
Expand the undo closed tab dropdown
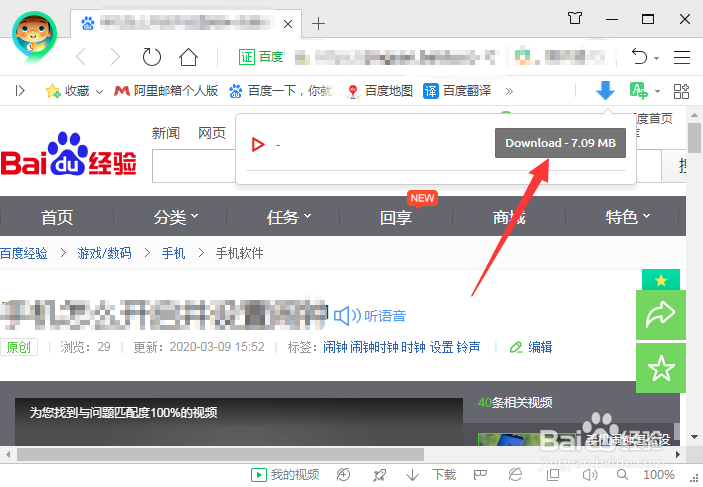tap(656, 58)
